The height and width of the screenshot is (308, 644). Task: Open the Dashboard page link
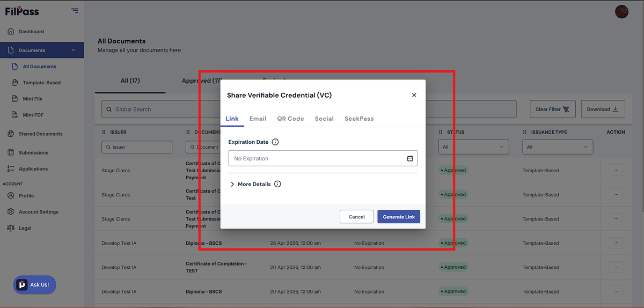click(31, 32)
